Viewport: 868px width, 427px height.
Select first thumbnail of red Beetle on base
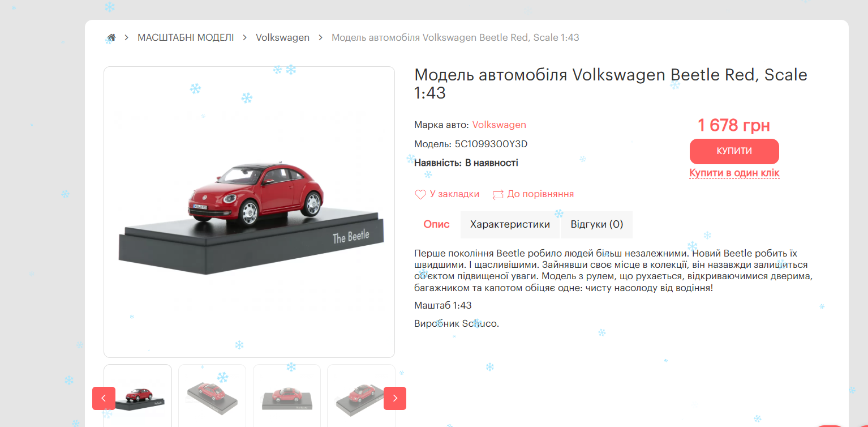click(x=137, y=395)
